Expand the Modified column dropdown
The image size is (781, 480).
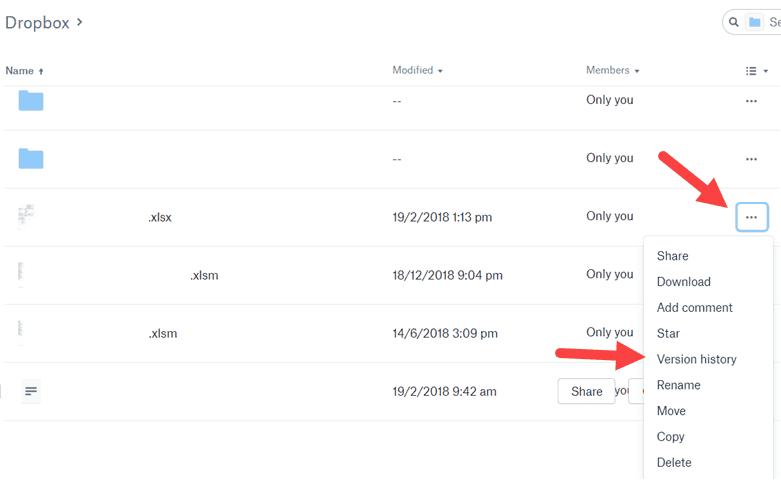click(417, 71)
